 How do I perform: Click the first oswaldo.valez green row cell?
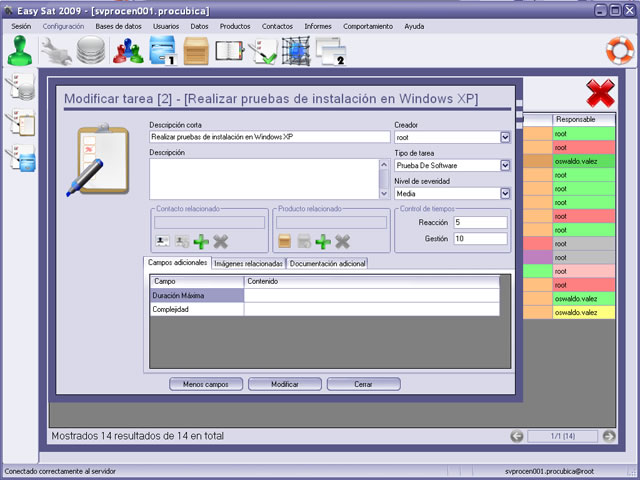click(584, 161)
